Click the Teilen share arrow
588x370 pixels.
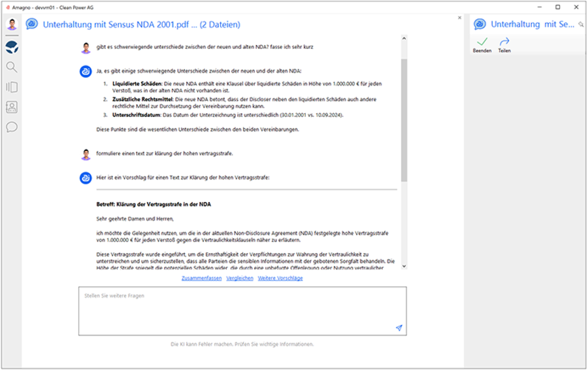(504, 44)
